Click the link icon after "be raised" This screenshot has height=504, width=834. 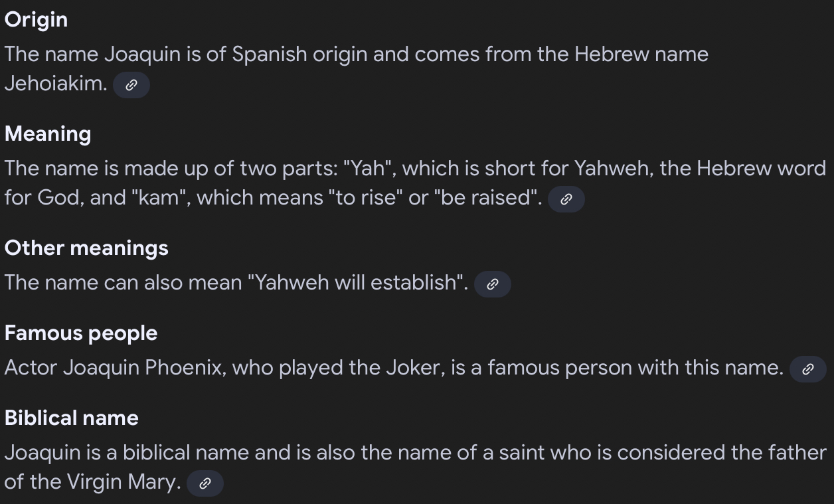[566, 199]
